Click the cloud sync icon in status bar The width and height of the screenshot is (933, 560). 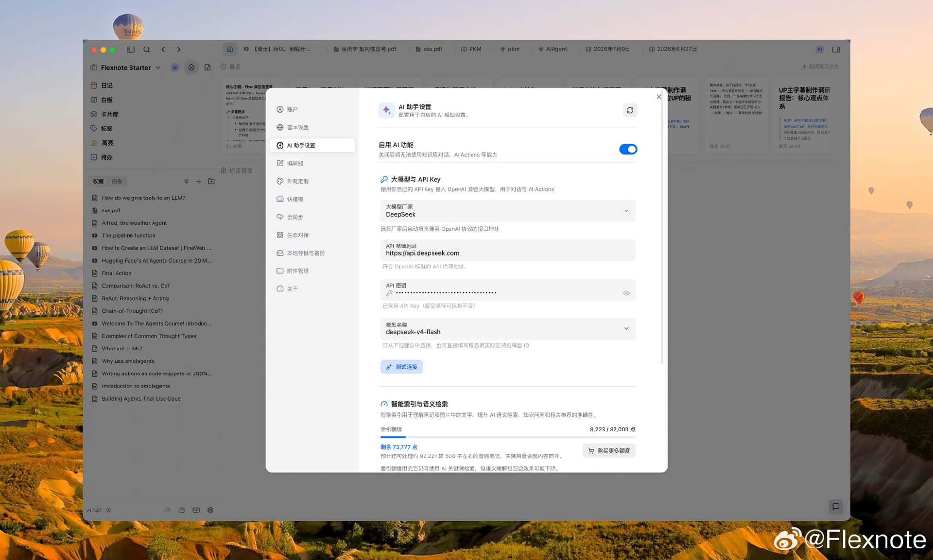182,510
